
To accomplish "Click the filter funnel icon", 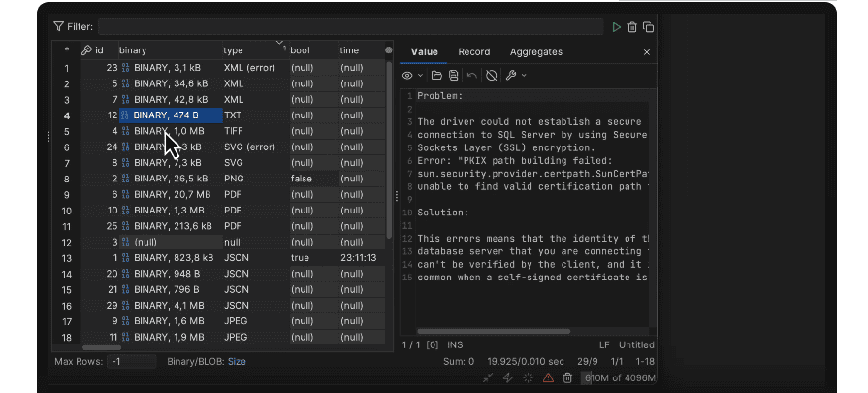I will 59,26.
